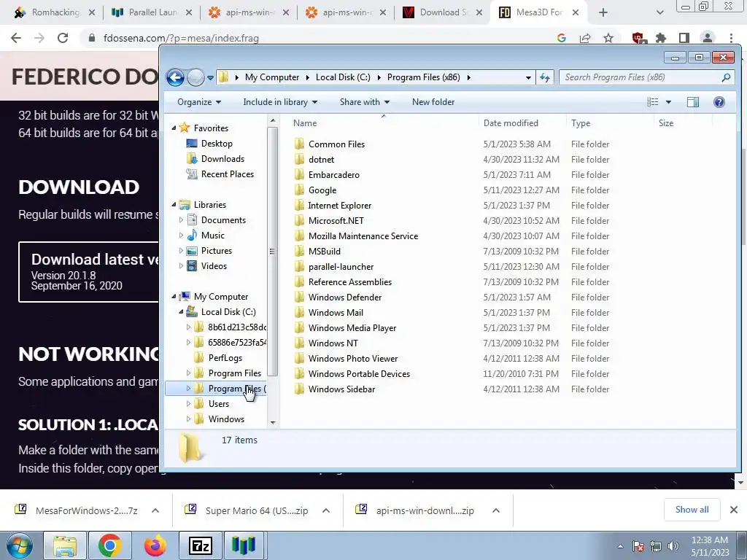This screenshot has width=747, height=560.
Task: Select Desktop under Favorites
Action: click(217, 144)
